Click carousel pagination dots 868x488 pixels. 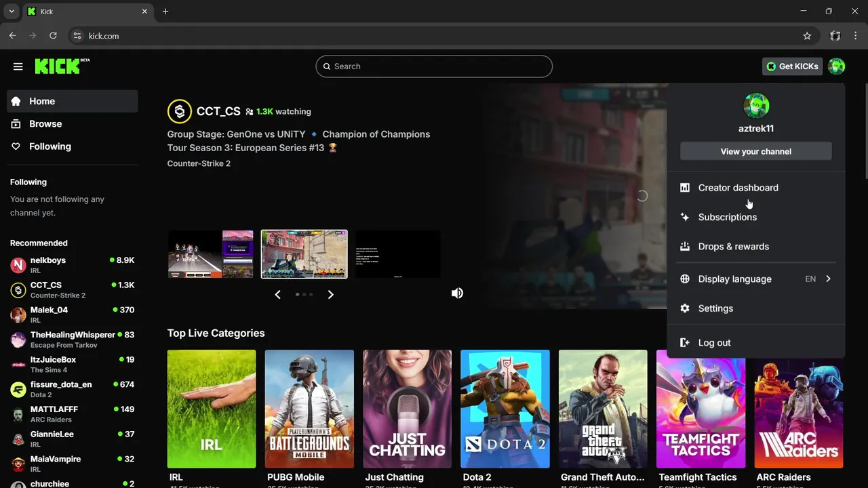304,294
